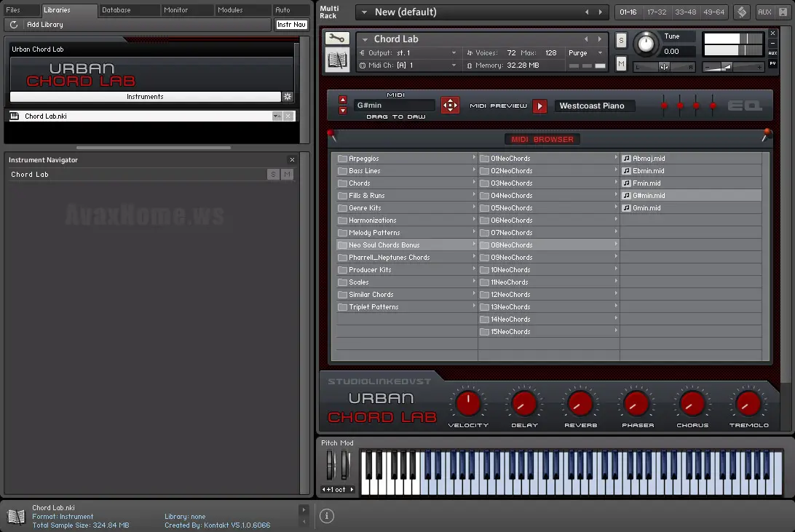This screenshot has width=795, height=532.
Task: Go to the previous multi in the rack header
Action: pos(587,12)
